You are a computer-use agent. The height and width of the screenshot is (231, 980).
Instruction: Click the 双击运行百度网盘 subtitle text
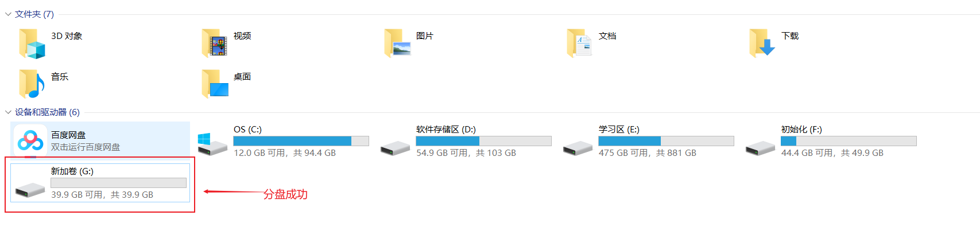pyautogui.click(x=86, y=147)
